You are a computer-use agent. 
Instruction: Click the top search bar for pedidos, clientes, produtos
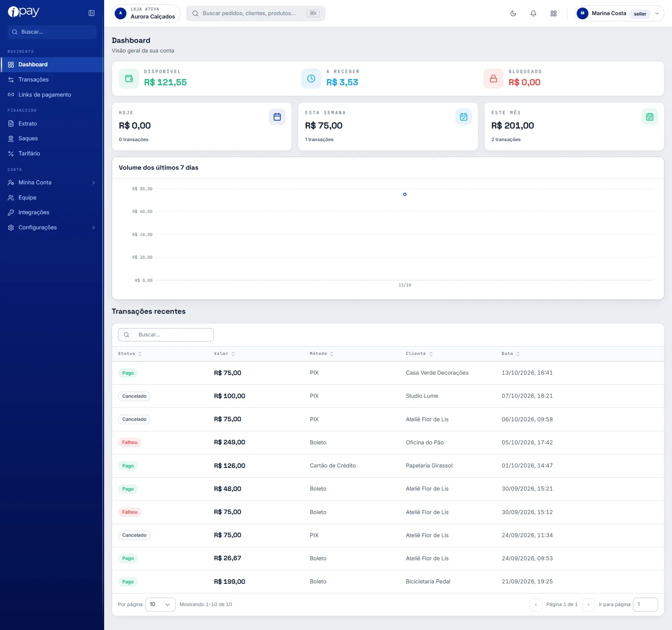(x=256, y=13)
